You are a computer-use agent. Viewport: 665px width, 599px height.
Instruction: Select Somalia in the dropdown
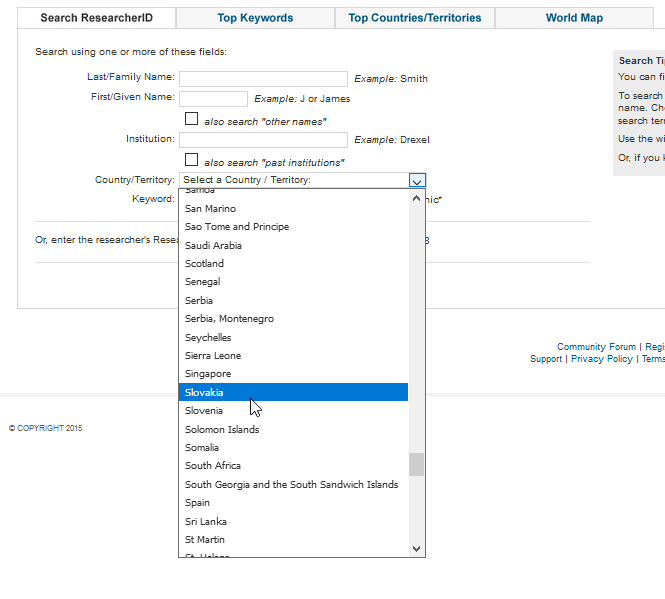pyautogui.click(x=293, y=448)
